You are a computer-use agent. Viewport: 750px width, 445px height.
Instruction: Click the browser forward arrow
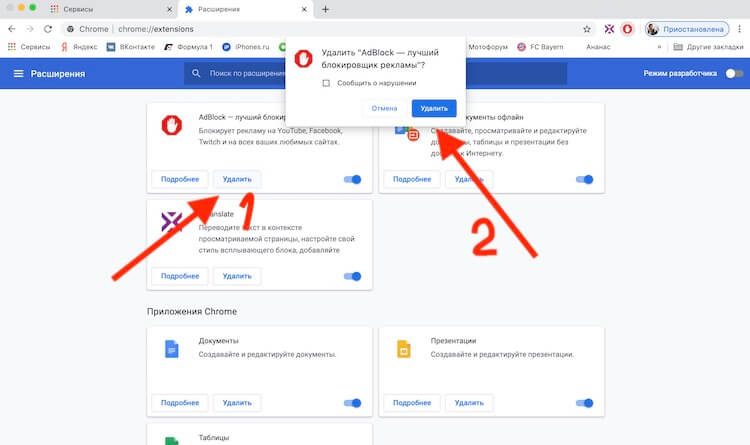tap(30, 29)
